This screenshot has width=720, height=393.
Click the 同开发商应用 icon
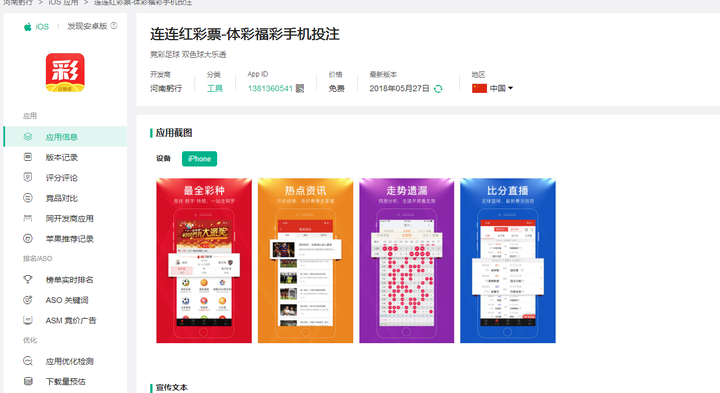click(28, 218)
